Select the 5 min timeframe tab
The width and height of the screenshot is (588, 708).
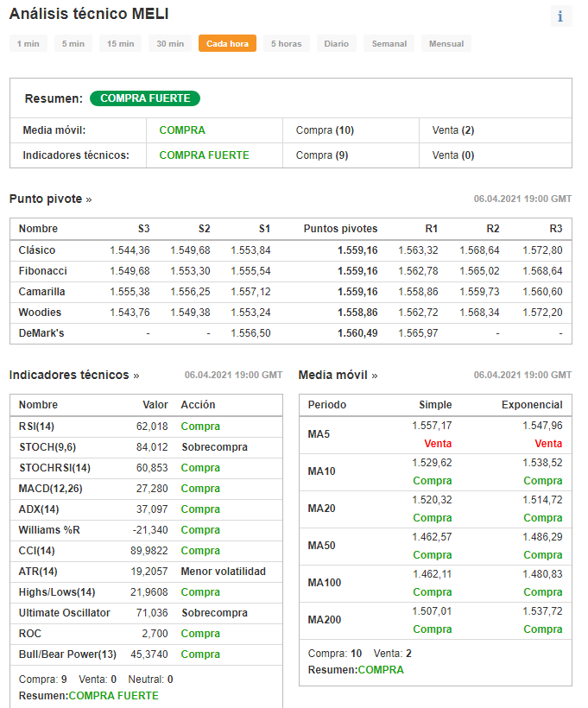[x=73, y=44]
